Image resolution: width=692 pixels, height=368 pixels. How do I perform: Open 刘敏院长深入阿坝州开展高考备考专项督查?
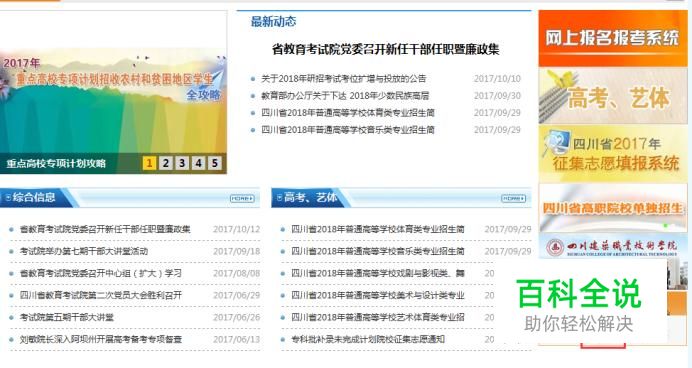click(x=101, y=339)
